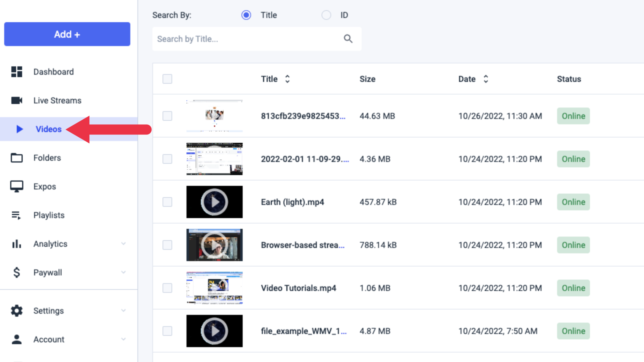Click the Add + button
Viewport: 644px width, 362px height.
pyautogui.click(x=67, y=34)
